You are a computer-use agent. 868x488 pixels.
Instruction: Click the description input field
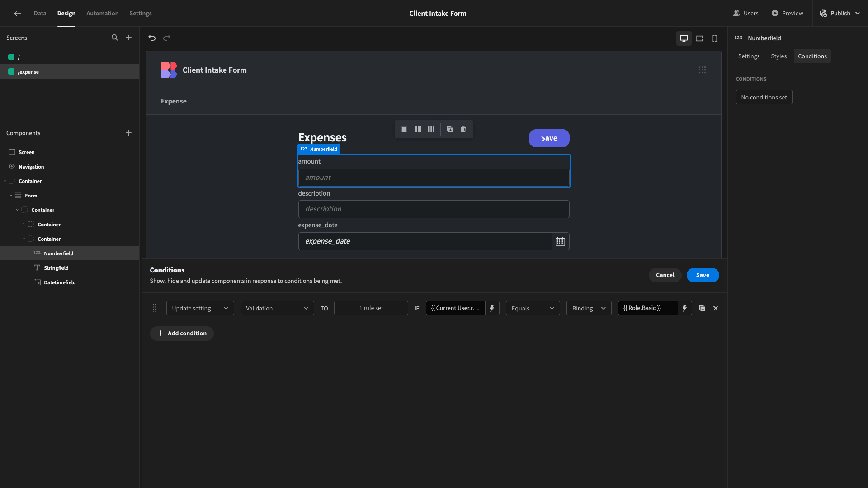pos(434,209)
